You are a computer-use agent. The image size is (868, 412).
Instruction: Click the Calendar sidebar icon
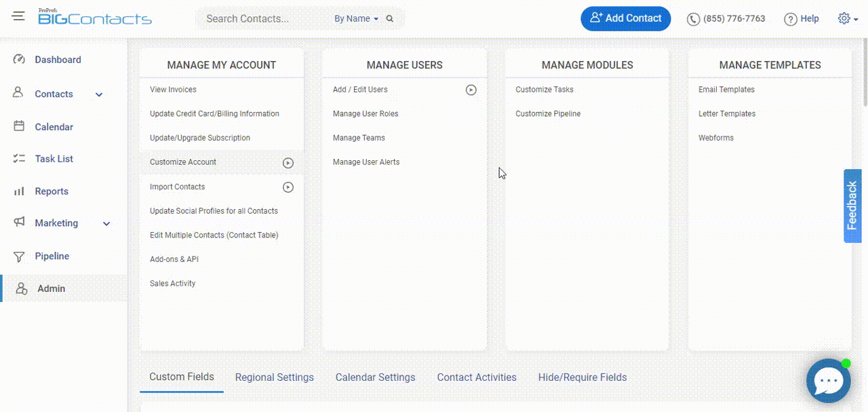point(19,126)
